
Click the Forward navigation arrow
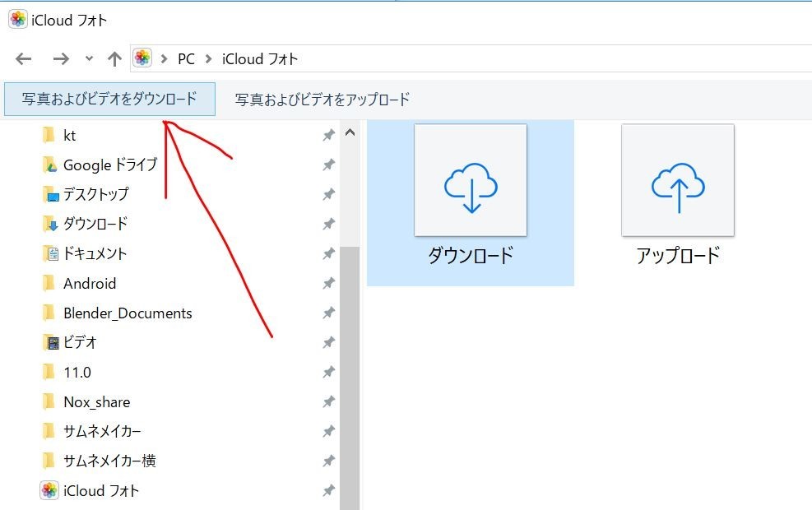(x=61, y=59)
